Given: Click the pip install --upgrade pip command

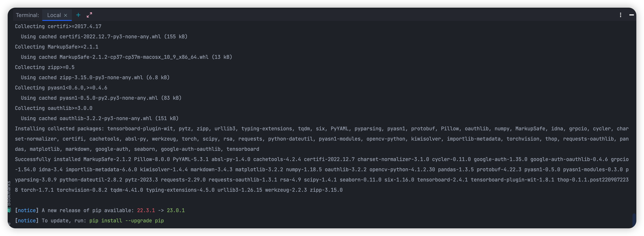Looking at the screenshot, I should [126, 220].
